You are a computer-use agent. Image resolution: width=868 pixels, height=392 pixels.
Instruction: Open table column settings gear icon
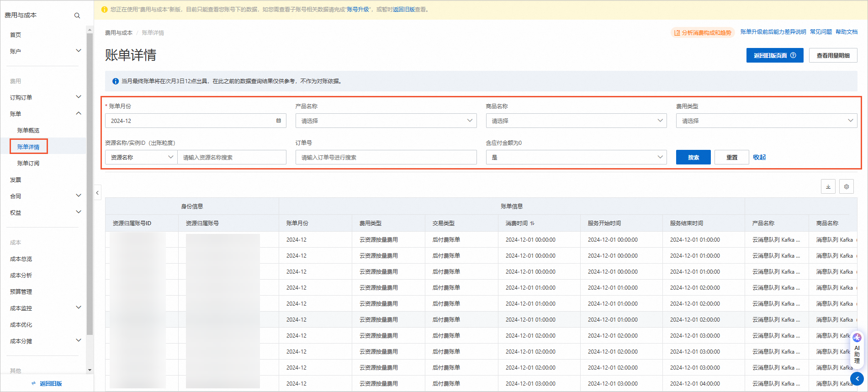(847, 186)
